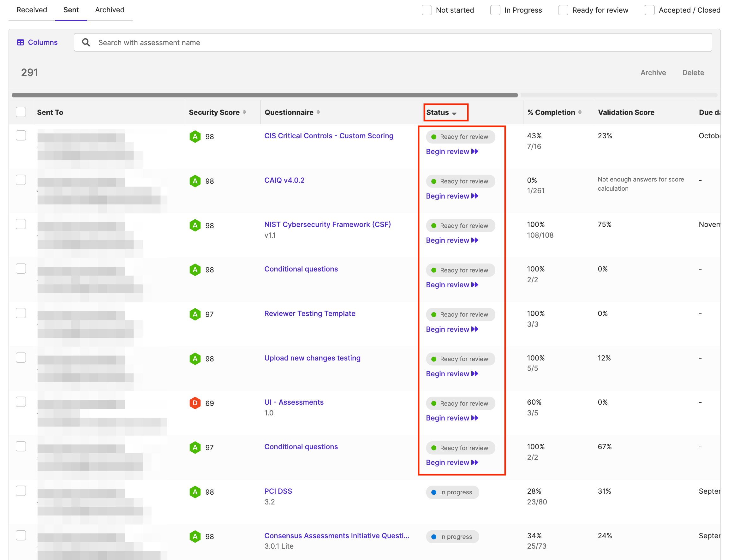Click the Sent To column header
740x560 pixels.
click(x=50, y=112)
